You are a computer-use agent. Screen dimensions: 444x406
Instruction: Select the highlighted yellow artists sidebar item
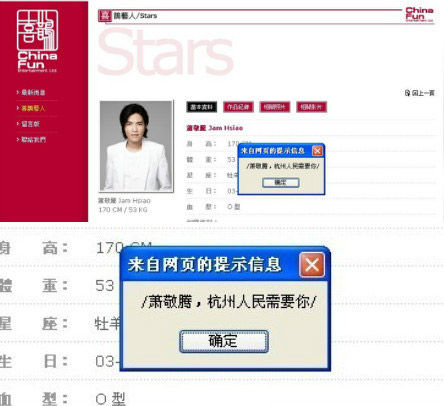tap(33, 108)
